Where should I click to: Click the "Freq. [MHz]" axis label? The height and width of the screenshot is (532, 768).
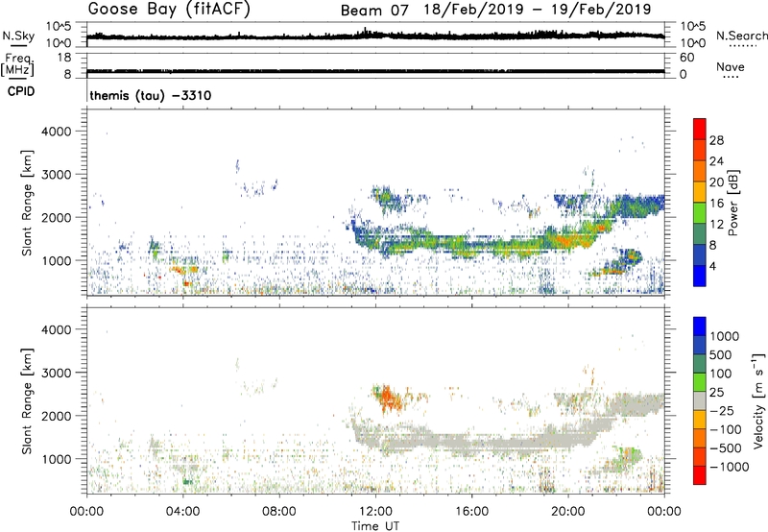(x=18, y=65)
